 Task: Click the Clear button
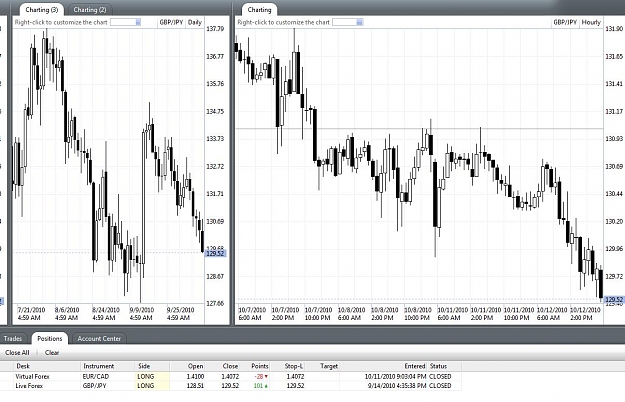coord(52,353)
